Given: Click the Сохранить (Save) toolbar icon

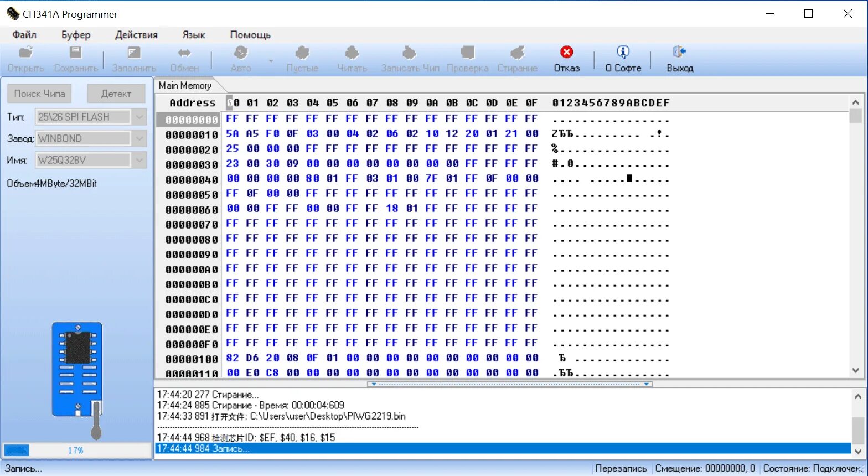Looking at the screenshot, I should tap(76, 53).
